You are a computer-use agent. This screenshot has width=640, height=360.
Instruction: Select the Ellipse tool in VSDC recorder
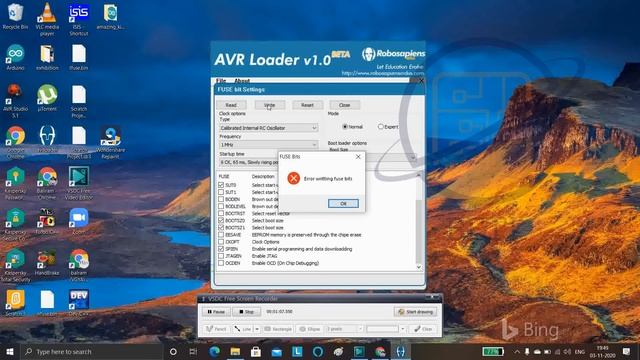click(310, 329)
